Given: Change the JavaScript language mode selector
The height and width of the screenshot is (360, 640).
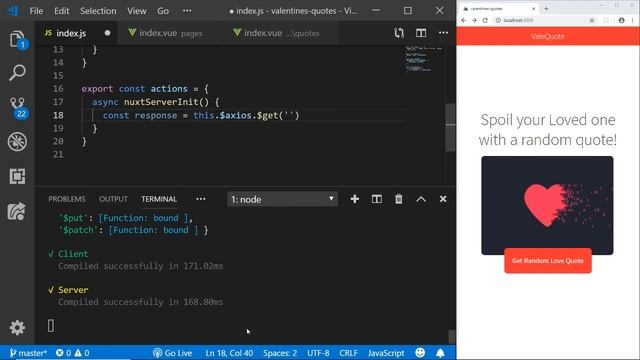Looking at the screenshot, I should [386, 353].
